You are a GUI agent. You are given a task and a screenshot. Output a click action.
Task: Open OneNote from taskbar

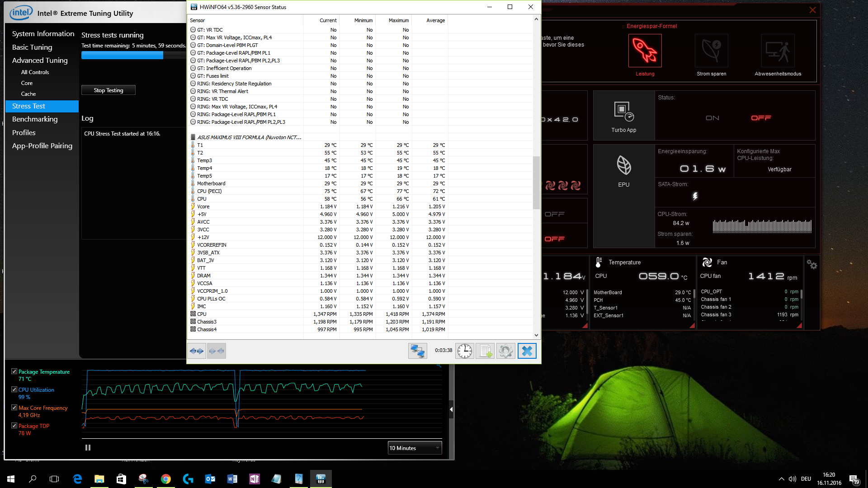tap(255, 479)
